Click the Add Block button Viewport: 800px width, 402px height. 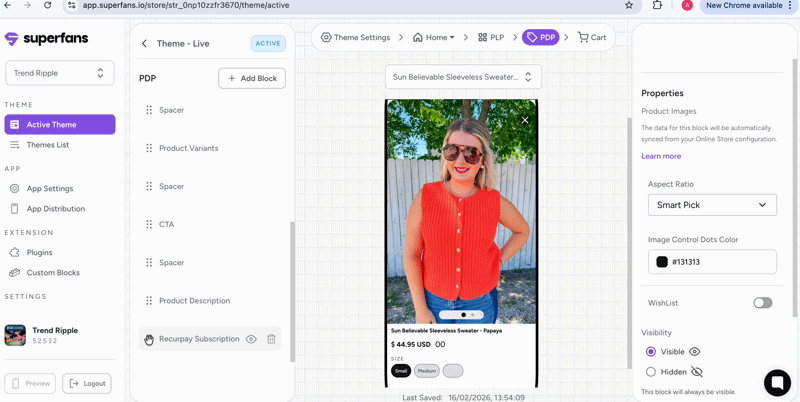[252, 78]
